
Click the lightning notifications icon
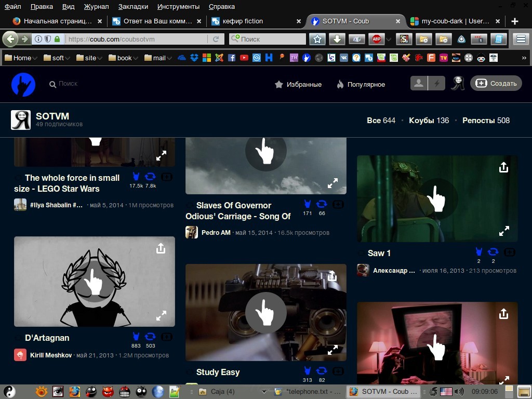click(436, 84)
